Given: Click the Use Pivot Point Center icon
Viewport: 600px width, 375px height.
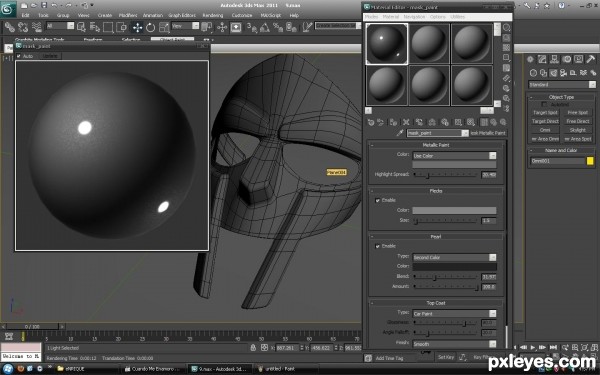Looking at the screenshot, I should [207, 27].
